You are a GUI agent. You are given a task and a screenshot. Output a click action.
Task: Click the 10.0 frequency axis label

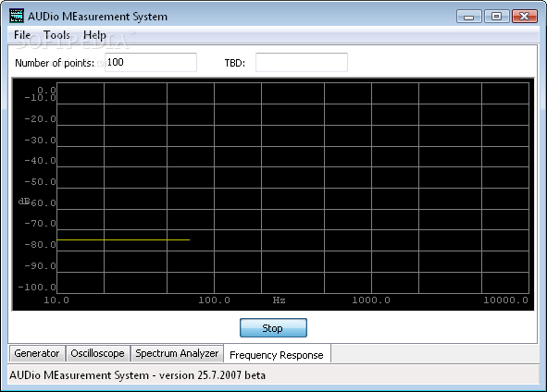point(56,300)
